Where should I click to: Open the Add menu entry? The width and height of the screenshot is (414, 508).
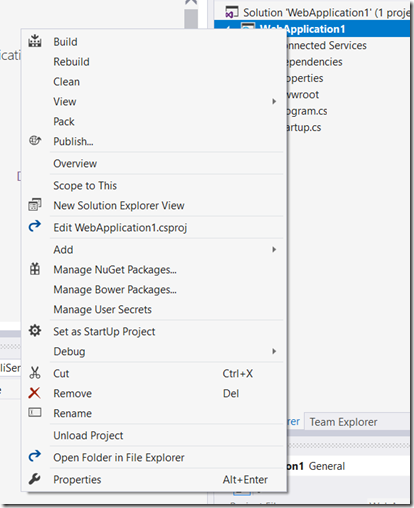153,250
